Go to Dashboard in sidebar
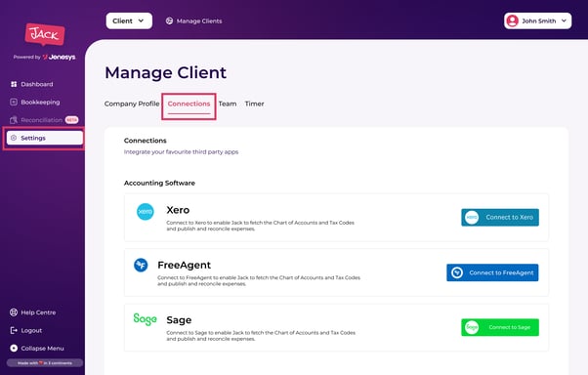 pyautogui.click(x=37, y=84)
